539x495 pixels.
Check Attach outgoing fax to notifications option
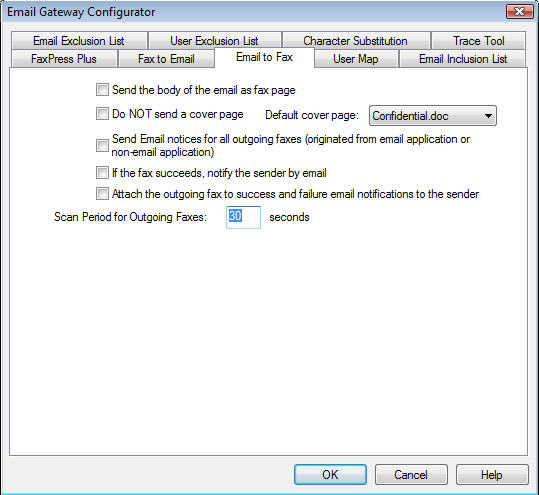click(102, 194)
